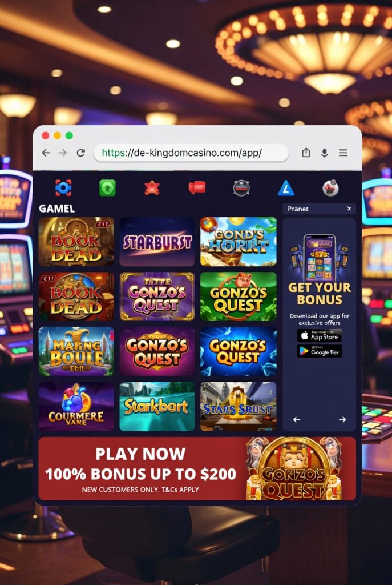
Task: Go to next promo with right arrow
Action: pos(342,420)
